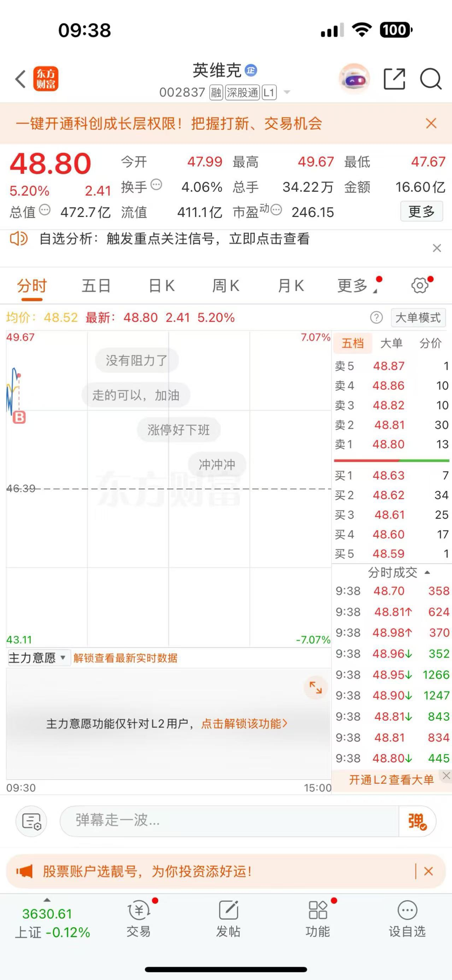The image size is (452, 980).
Task: Open the 主力意愿 indicator dropdown
Action: (39, 658)
